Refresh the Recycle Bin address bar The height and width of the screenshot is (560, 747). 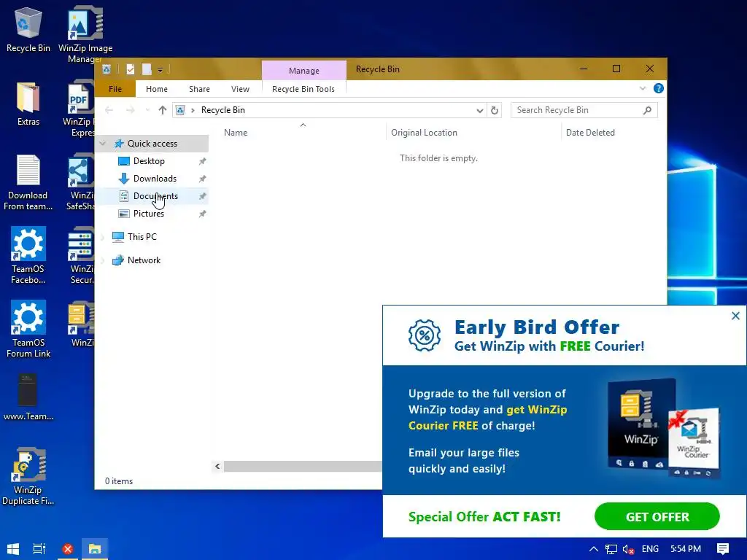495,111
